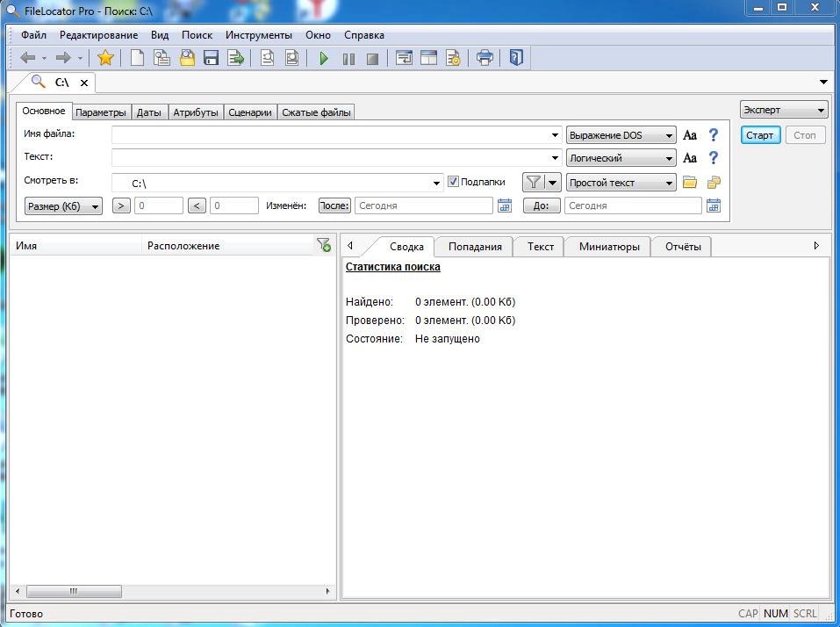The image size is (840, 627).
Task: Open calendar picker for After date
Action: click(x=505, y=205)
